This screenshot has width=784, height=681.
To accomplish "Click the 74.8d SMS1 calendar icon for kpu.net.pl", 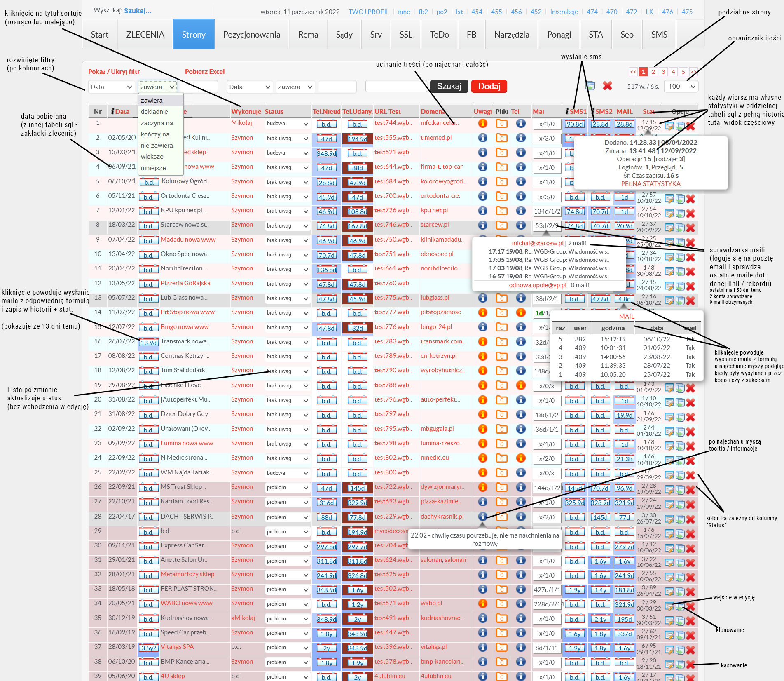I will tap(574, 211).
